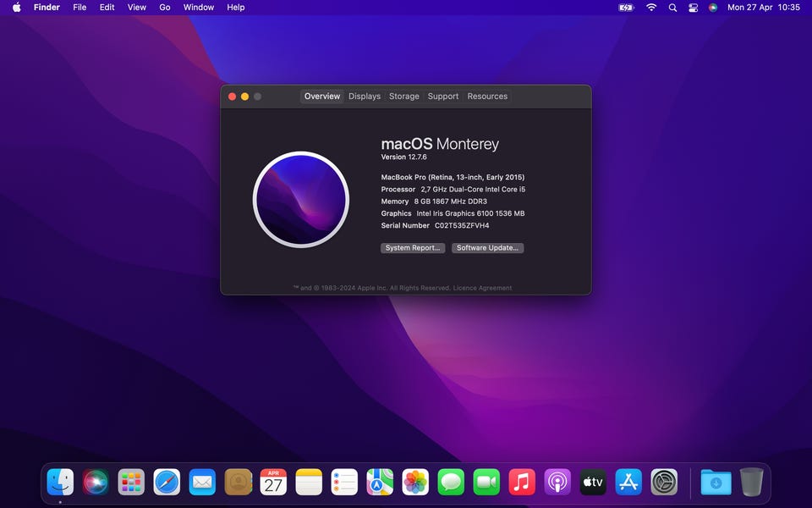
Task: Open Contacts from the Dock
Action: pos(238,482)
